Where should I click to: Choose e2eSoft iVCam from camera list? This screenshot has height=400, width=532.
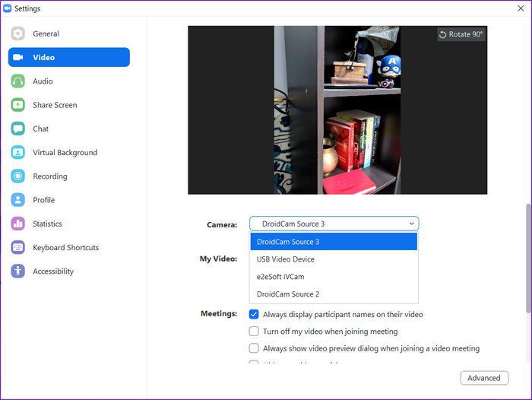click(x=334, y=276)
